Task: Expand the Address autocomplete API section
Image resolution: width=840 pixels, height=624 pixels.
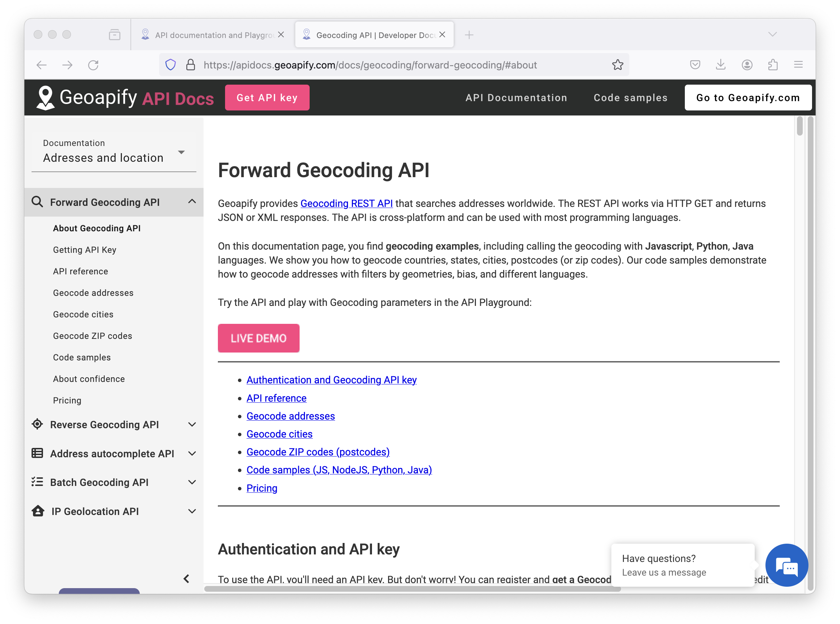Action: 192,453
